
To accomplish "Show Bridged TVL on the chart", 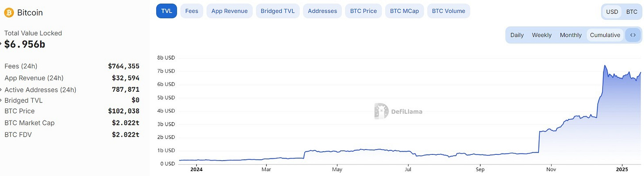I will 278,11.
